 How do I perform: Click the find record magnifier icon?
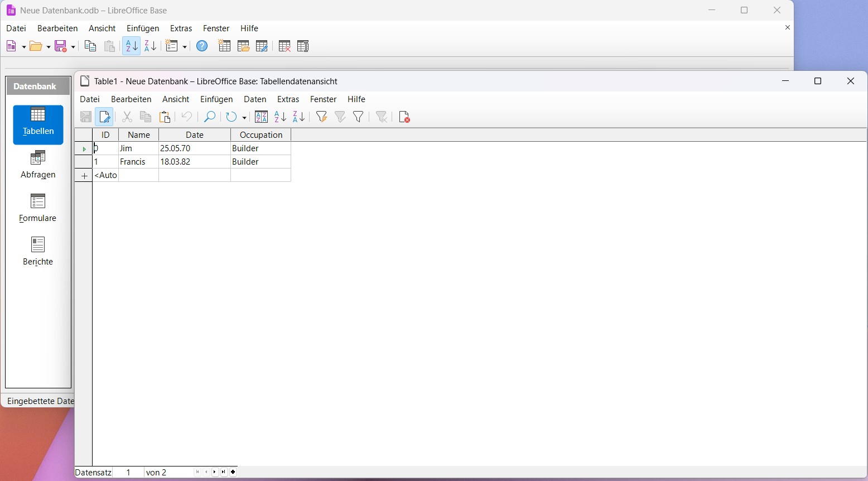click(x=210, y=117)
